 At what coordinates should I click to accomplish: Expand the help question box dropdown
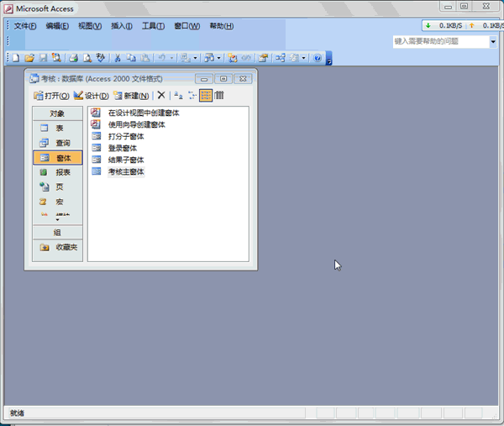click(493, 41)
